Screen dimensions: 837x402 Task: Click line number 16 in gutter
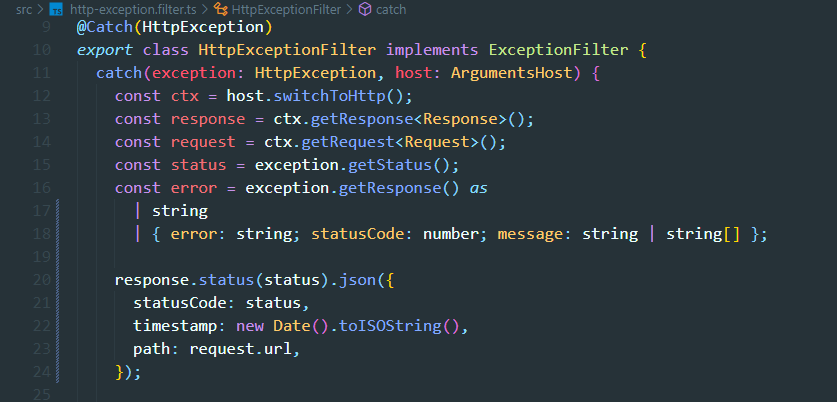tap(42, 188)
